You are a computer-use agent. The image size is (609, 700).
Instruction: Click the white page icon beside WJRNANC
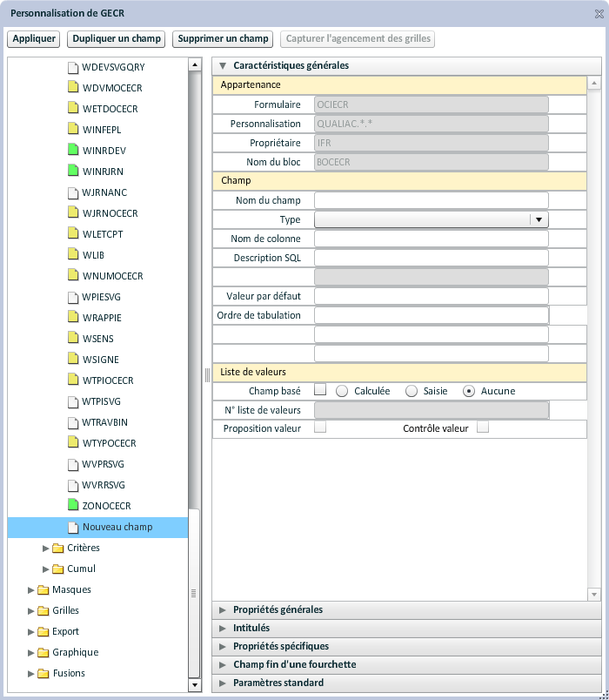(x=74, y=192)
